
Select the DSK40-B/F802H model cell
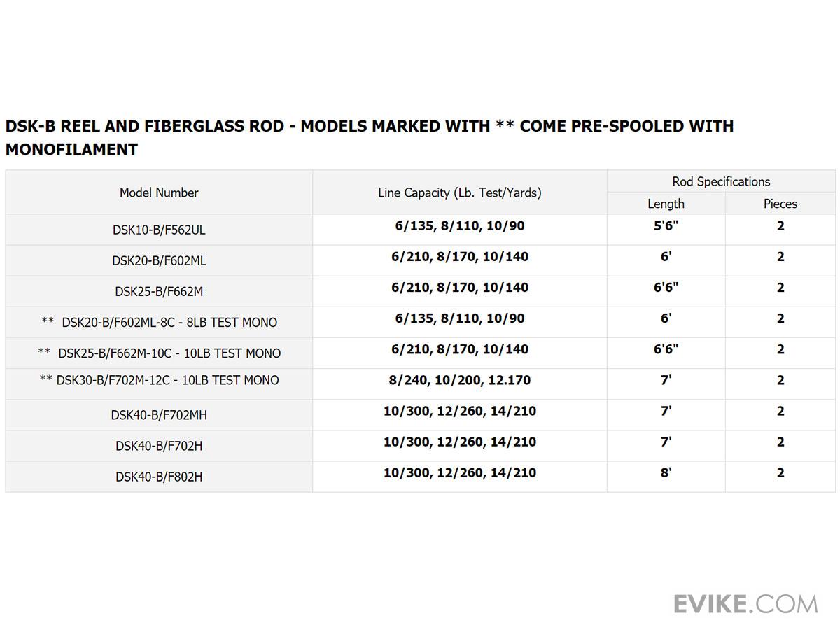click(x=159, y=477)
